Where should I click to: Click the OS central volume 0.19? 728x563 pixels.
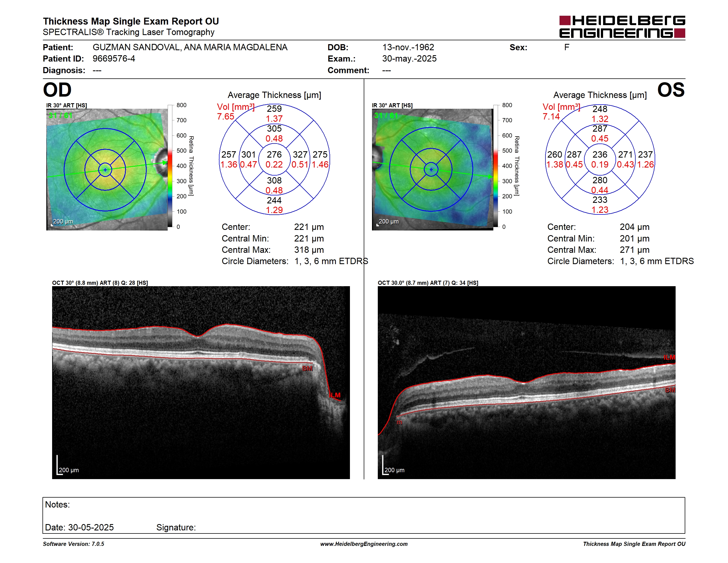[600, 164]
